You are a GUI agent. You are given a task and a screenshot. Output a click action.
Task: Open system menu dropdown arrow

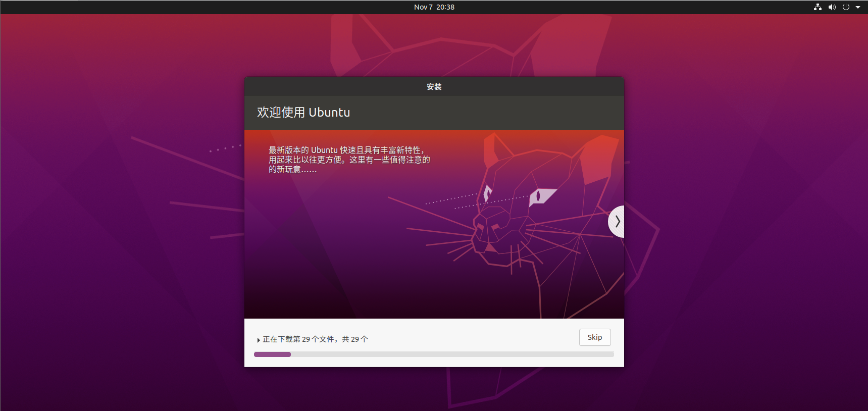click(x=858, y=7)
